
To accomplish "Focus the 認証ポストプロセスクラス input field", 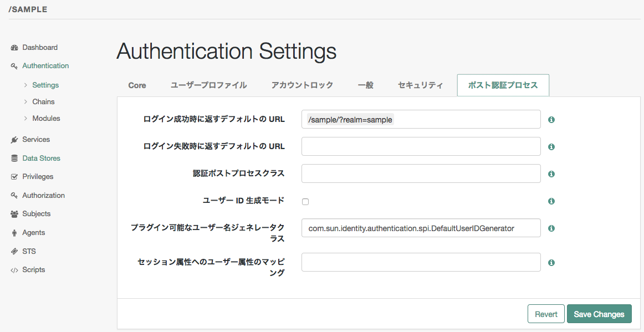I will tap(421, 173).
